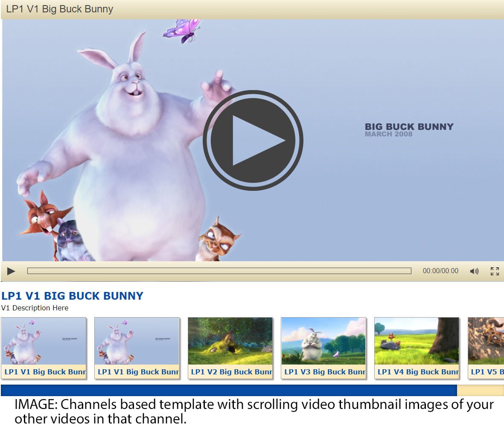The height and width of the screenshot is (429, 504).
Task: Open the LP1 V2 Big Buck Bunny thumbnail
Action: [x=230, y=348]
